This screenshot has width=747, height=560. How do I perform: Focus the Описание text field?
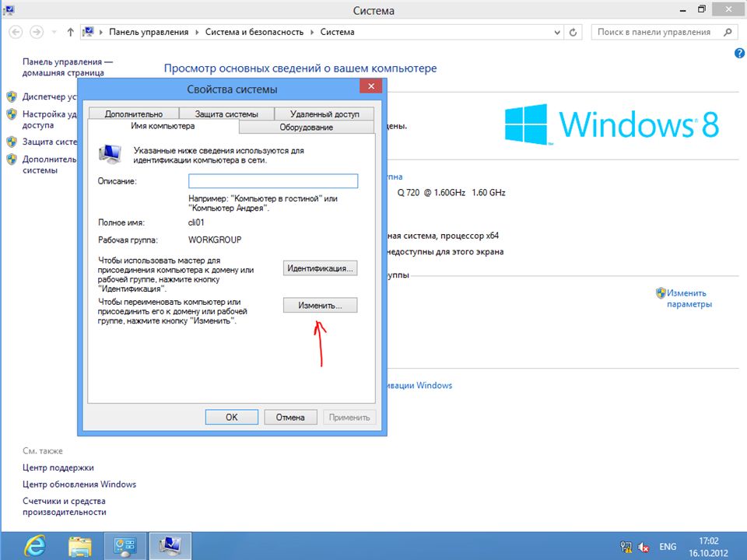tap(273, 181)
